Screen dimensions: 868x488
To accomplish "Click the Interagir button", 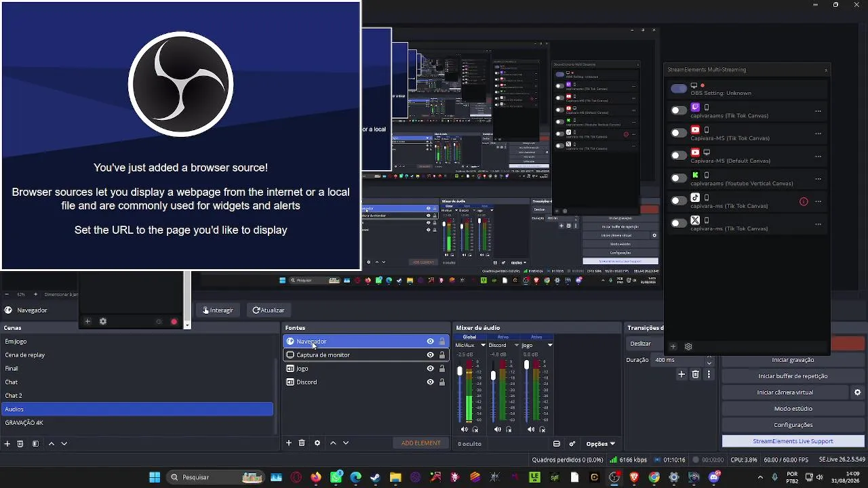I will (x=218, y=310).
